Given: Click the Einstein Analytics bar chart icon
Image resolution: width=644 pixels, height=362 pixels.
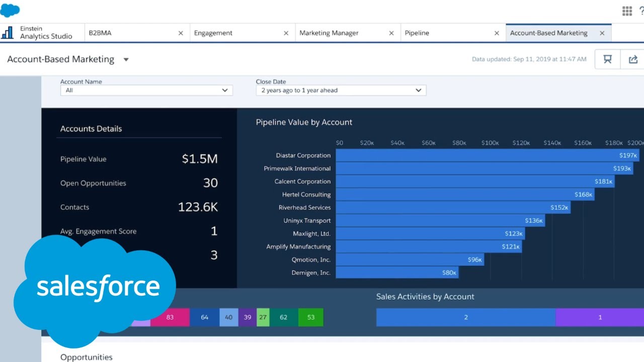Looking at the screenshot, I should pos(7,33).
